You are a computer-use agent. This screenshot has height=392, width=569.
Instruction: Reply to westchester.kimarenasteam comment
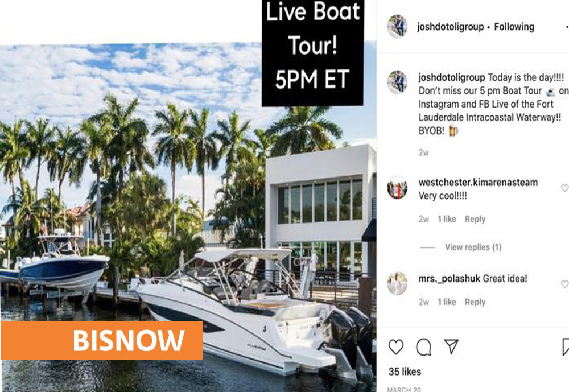[475, 219]
